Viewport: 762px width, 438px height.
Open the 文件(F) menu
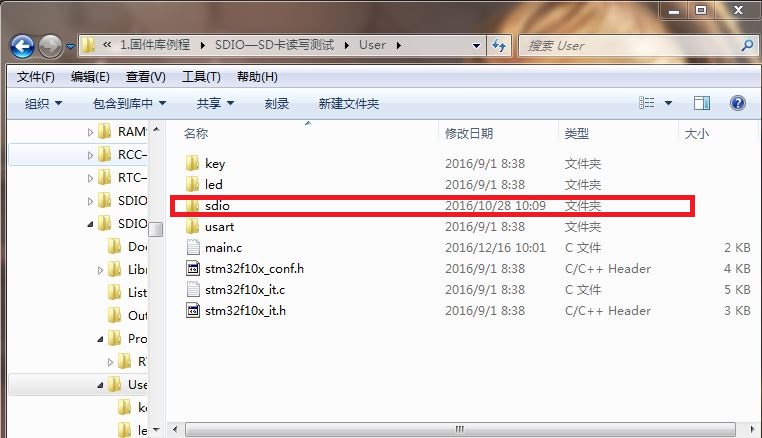(35, 77)
